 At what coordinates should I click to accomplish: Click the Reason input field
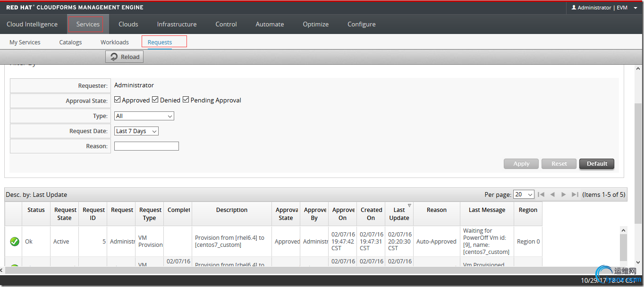click(x=146, y=146)
